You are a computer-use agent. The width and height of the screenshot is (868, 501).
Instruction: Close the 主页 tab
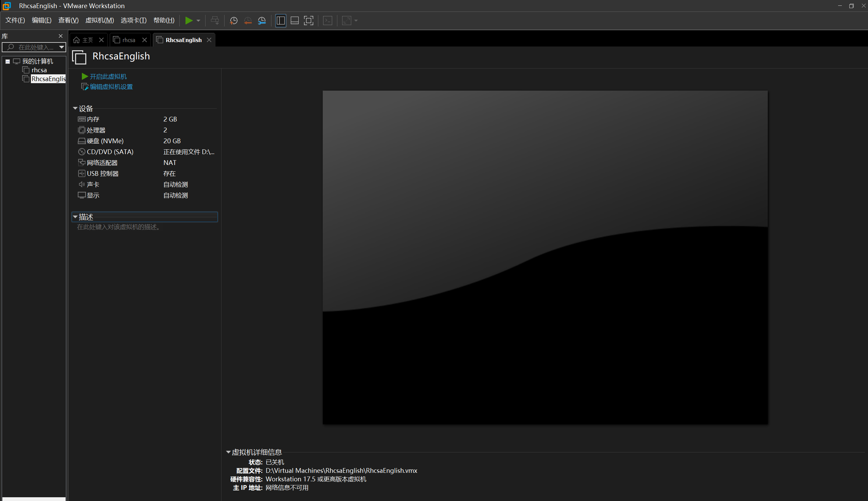[101, 40]
